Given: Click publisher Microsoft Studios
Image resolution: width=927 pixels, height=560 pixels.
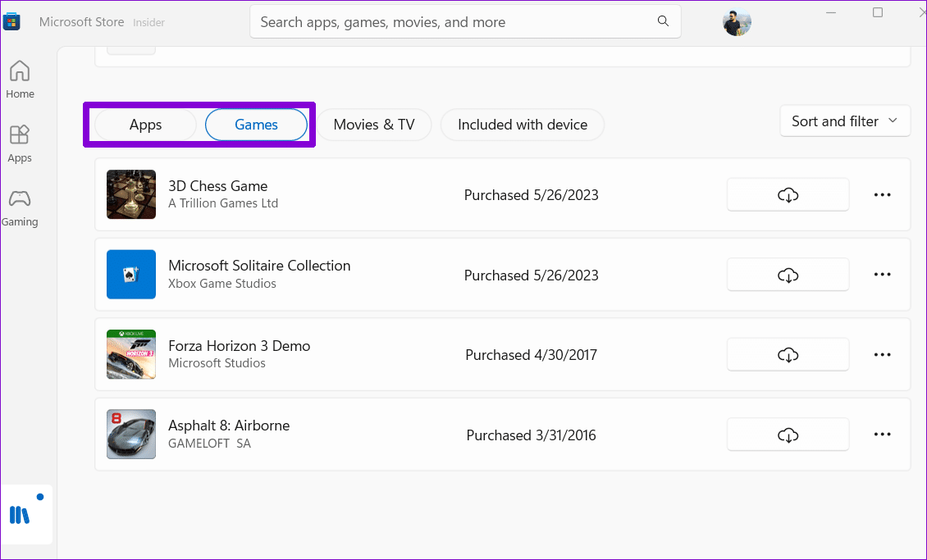Looking at the screenshot, I should click(217, 363).
